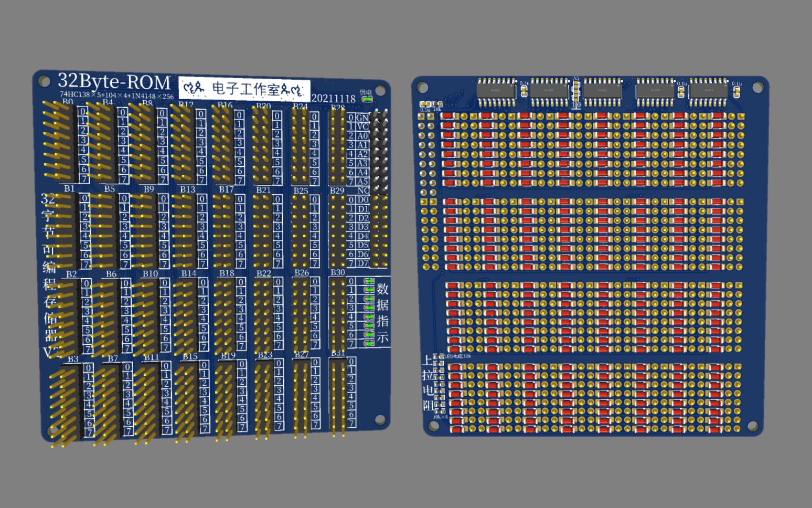This screenshot has width=812, height=508.
Task: Click the black pin header connector
Action: pos(380,152)
